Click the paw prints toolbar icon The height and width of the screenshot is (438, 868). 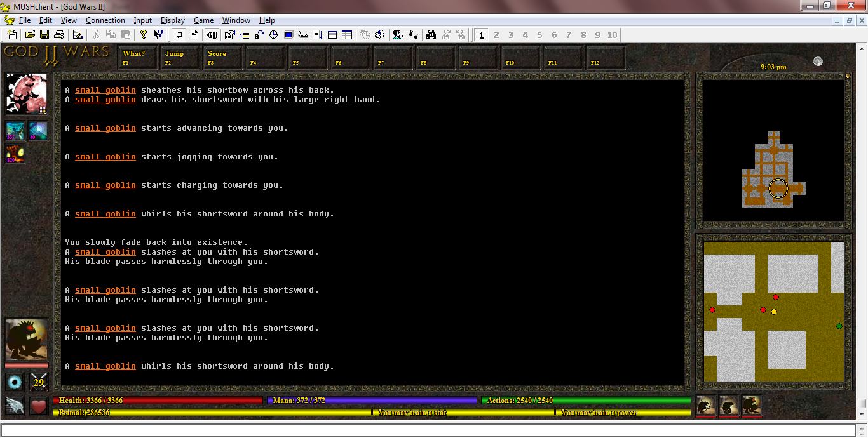tap(413, 35)
